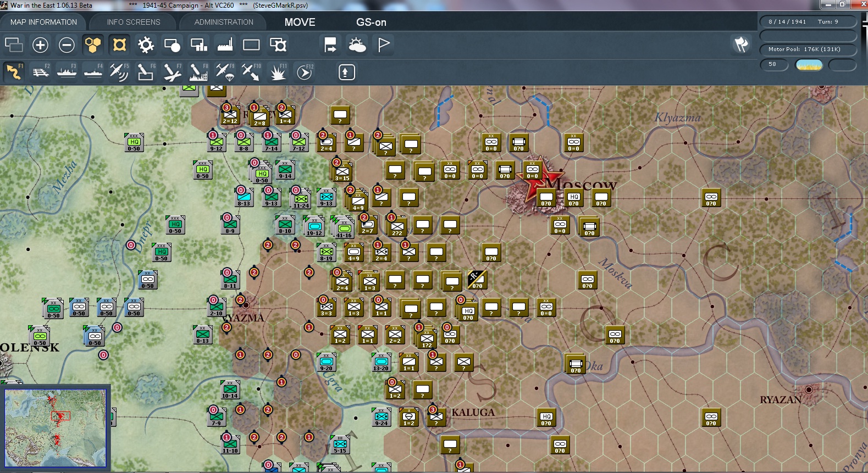868x473 pixels.
Task: Zoom in with the plus icon
Action: [40, 44]
